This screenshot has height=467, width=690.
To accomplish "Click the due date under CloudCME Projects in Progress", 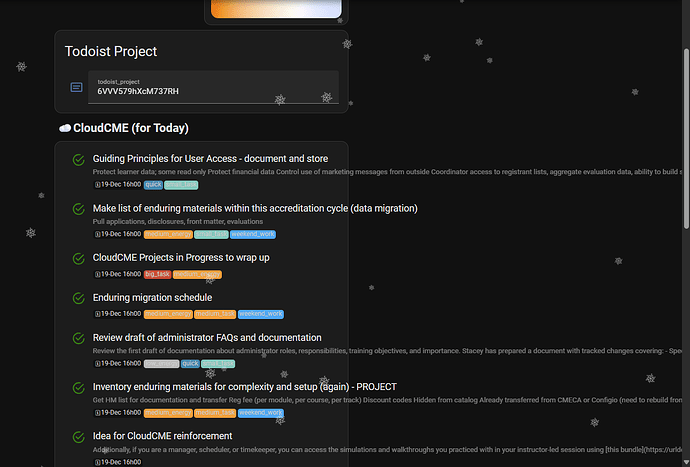I will (118, 274).
